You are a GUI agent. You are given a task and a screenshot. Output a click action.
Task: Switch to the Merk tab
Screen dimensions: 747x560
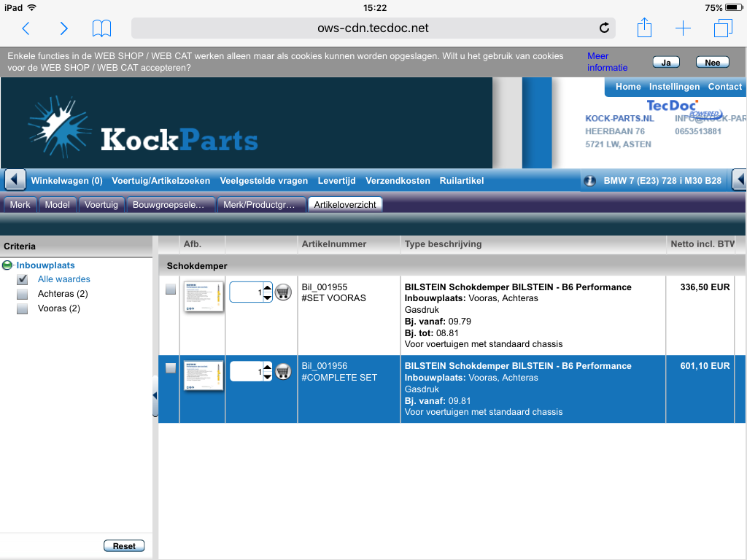[x=20, y=205]
